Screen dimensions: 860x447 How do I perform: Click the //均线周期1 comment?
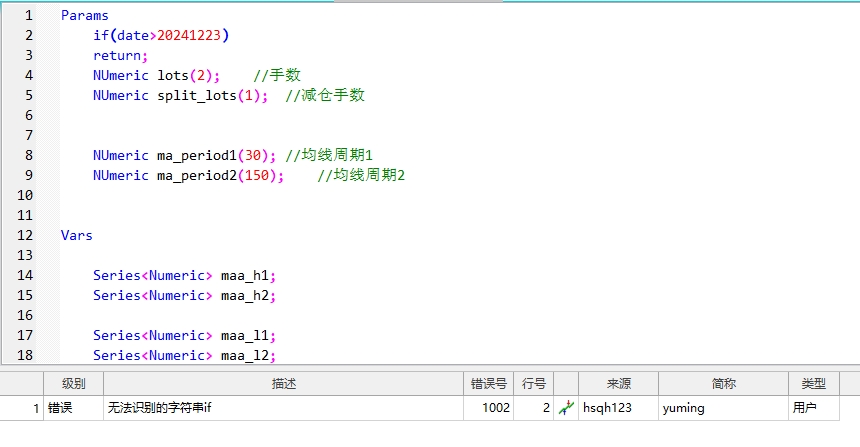click(329, 155)
